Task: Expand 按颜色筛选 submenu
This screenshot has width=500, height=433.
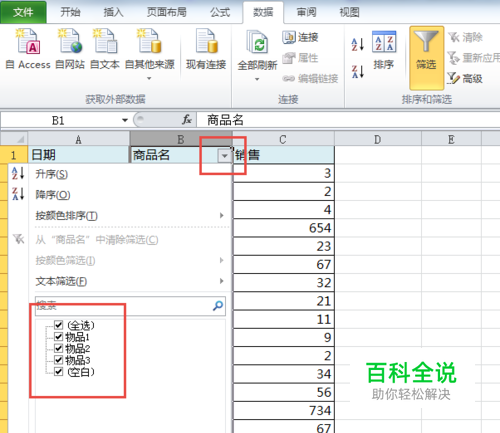Action: tap(221, 260)
